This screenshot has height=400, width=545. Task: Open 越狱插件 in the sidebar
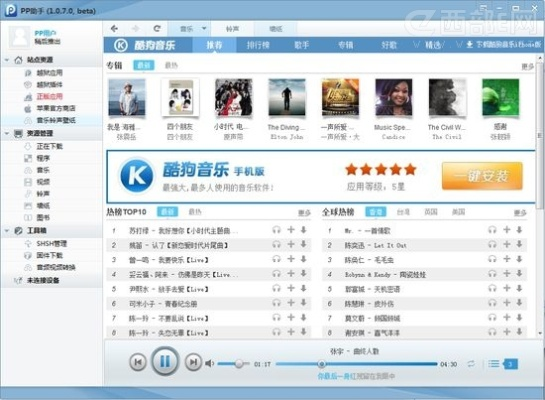coord(49,84)
